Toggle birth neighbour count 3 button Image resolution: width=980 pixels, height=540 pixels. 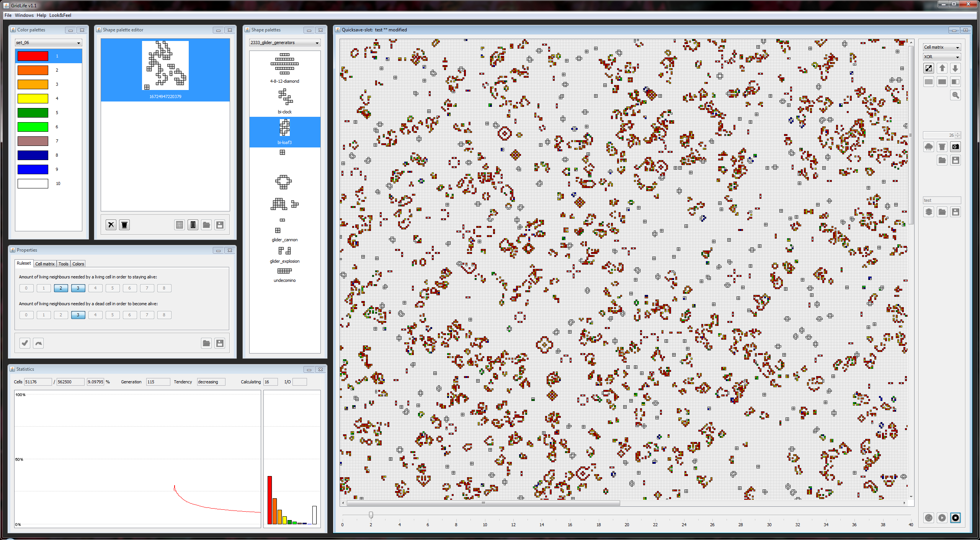tap(78, 315)
